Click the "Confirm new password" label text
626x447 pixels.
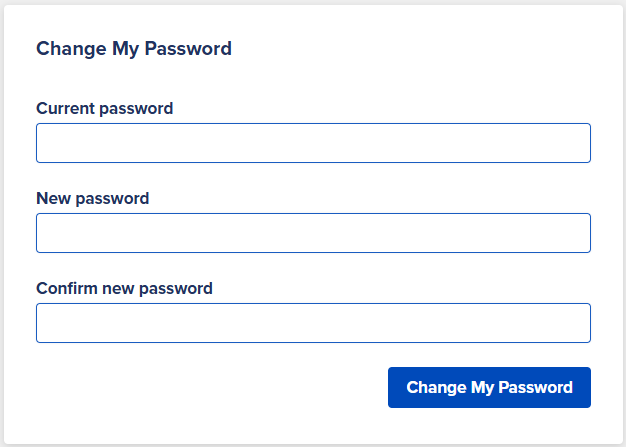124,289
